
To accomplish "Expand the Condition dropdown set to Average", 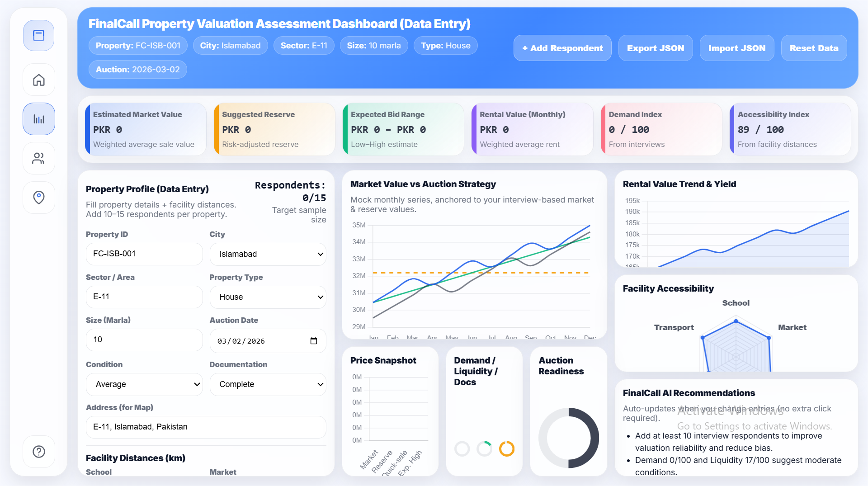I will coord(144,384).
